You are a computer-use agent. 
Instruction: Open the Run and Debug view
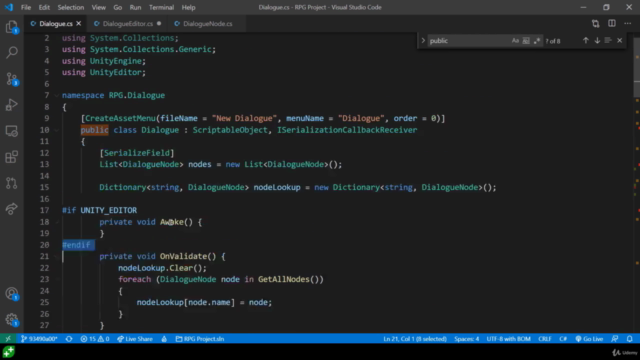click(11, 105)
